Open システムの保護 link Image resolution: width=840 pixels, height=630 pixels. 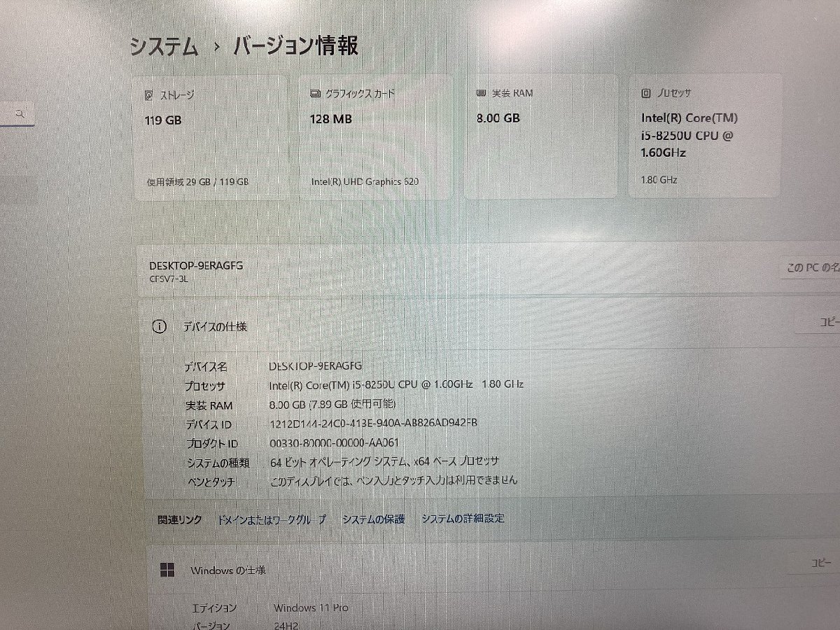point(373,519)
